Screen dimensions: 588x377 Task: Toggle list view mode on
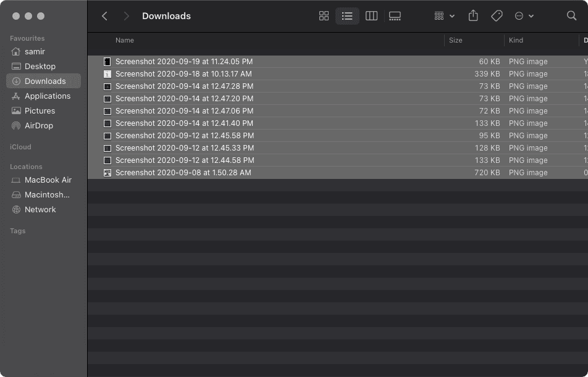[x=347, y=16]
